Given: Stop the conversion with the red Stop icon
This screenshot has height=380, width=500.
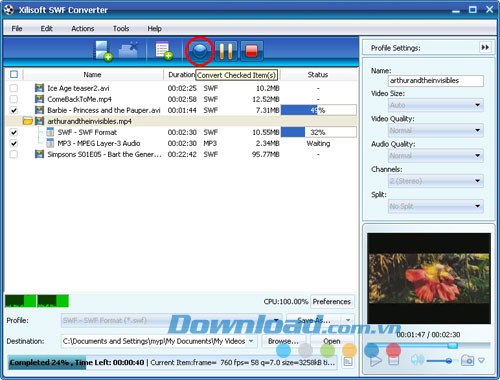Looking at the screenshot, I should pyautogui.click(x=252, y=51).
